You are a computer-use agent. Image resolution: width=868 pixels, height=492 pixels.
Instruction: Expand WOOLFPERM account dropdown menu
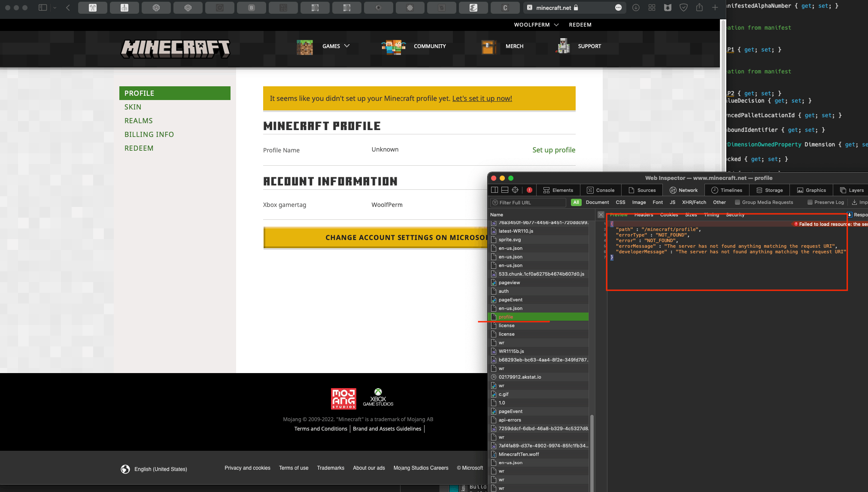click(536, 24)
